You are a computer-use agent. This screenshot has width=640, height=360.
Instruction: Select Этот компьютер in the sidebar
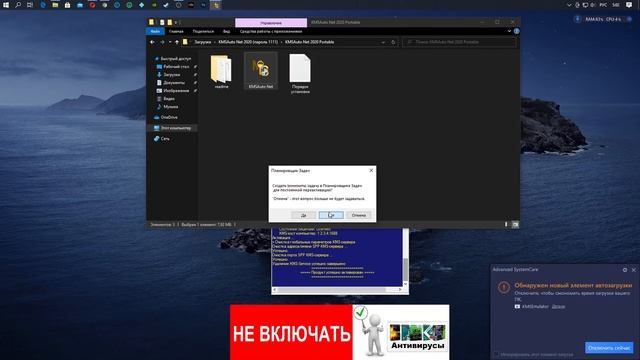tap(175, 128)
